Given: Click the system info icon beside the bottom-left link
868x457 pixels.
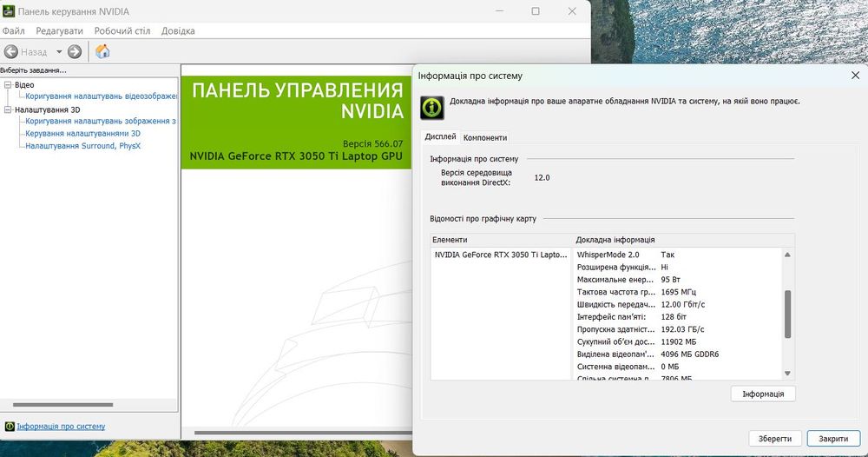Looking at the screenshot, I should point(10,427).
